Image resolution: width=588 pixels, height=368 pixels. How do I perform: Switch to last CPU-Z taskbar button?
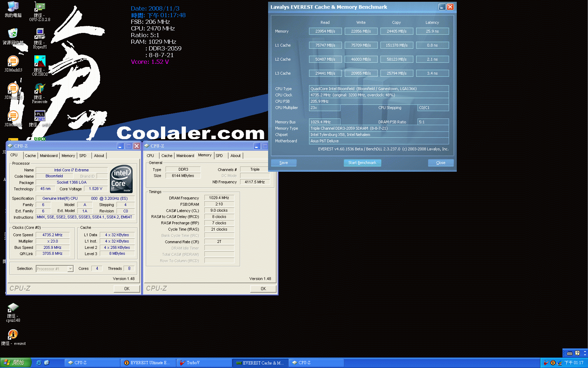(x=316, y=363)
